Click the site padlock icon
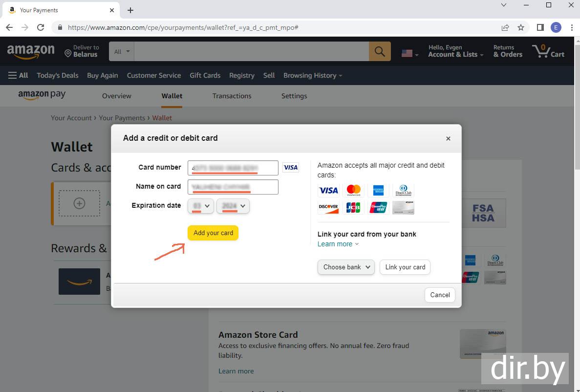The image size is (580, 392). [x=60, y=27]
